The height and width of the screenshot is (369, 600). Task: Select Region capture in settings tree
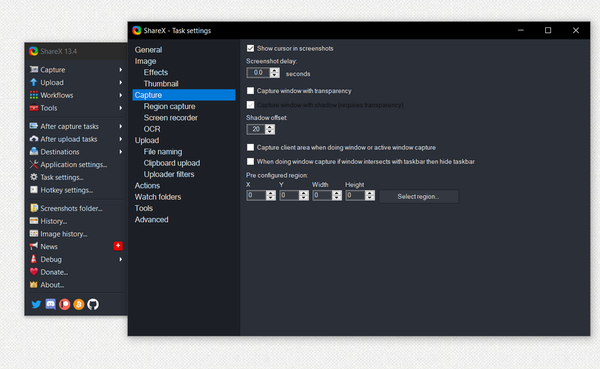coord(169,106)
